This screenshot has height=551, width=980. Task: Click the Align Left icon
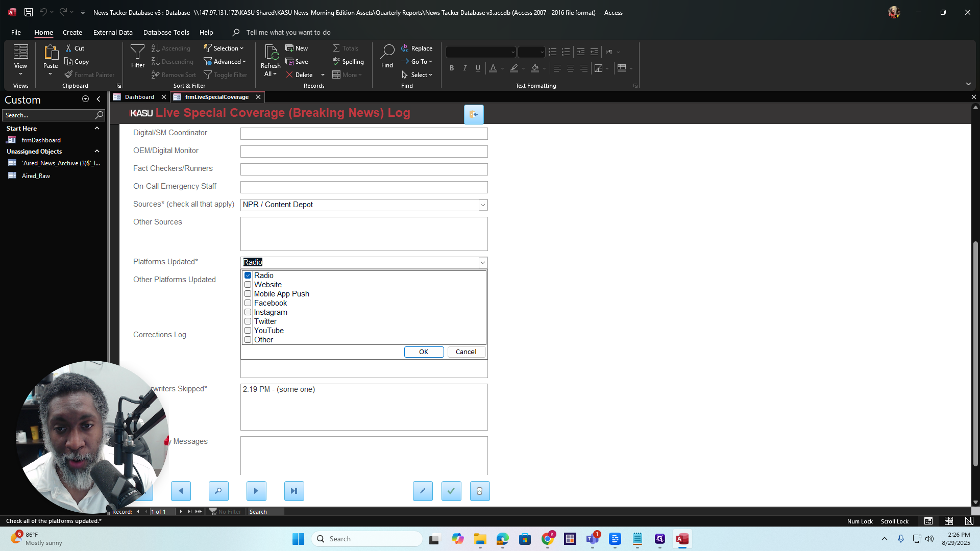click(557, 68)
